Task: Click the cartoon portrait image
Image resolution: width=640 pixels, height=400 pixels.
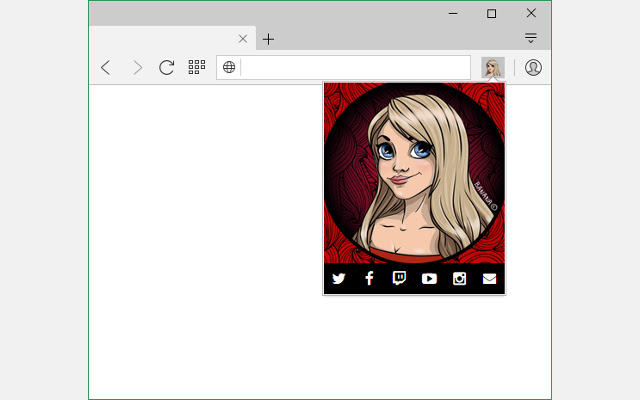Action: point(414,173)
